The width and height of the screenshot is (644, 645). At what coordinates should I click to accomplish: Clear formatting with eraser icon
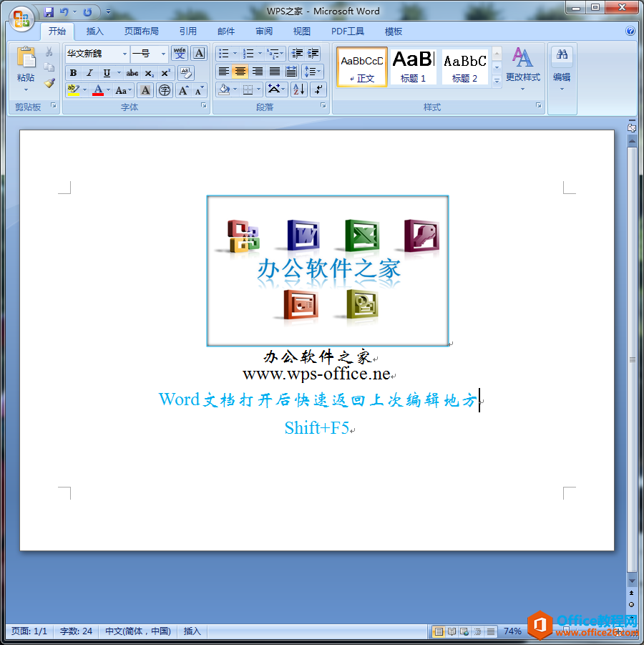coord(186,73)
